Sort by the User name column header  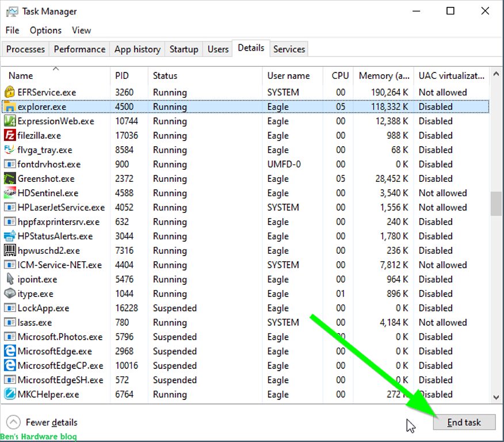(x=292, y=75)
